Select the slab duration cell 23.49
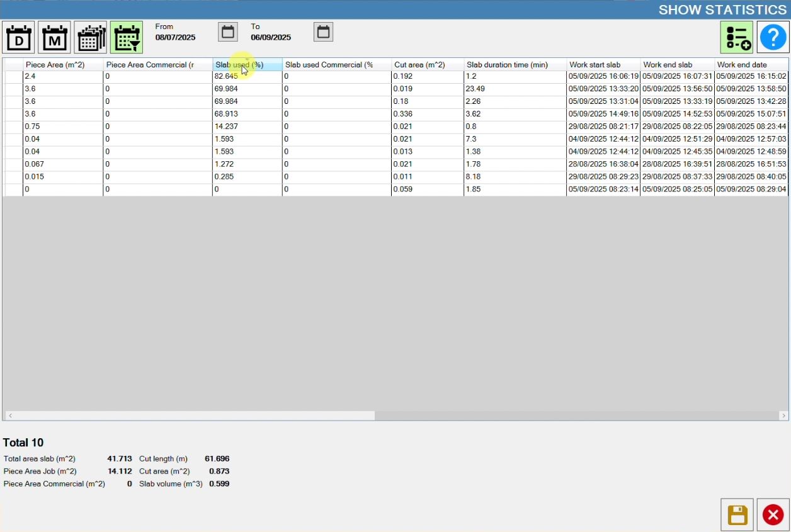 pos(515,89)
